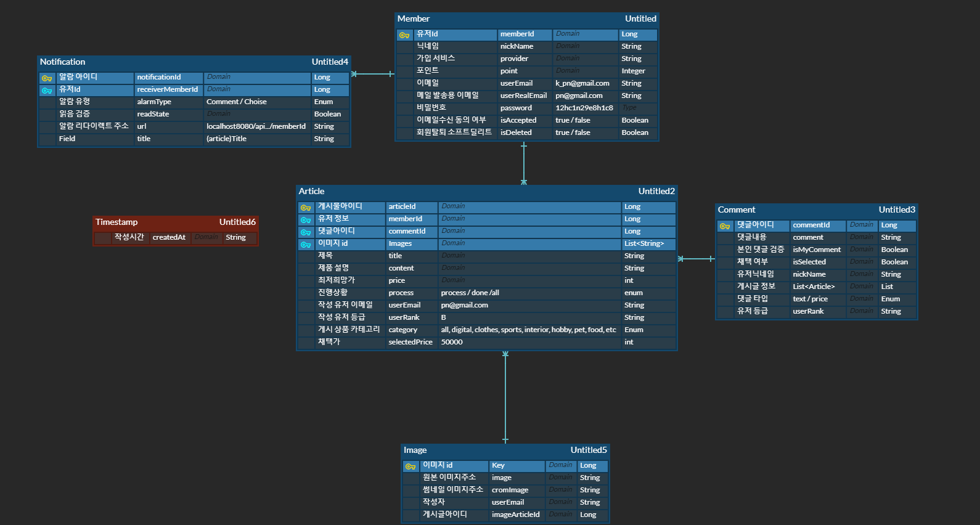Select the Image table title

tap(415, 450)
